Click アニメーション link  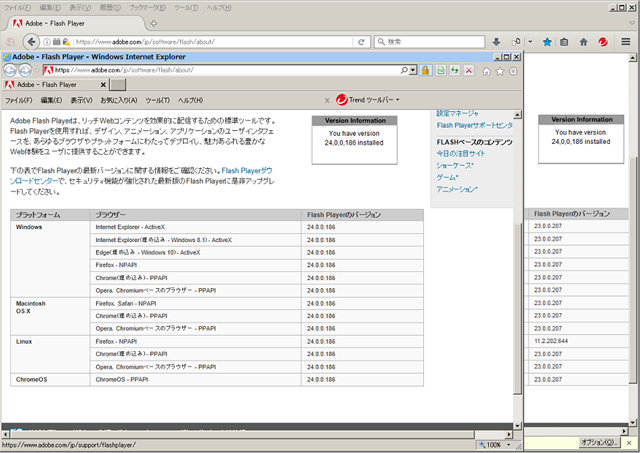coord(457,189)
